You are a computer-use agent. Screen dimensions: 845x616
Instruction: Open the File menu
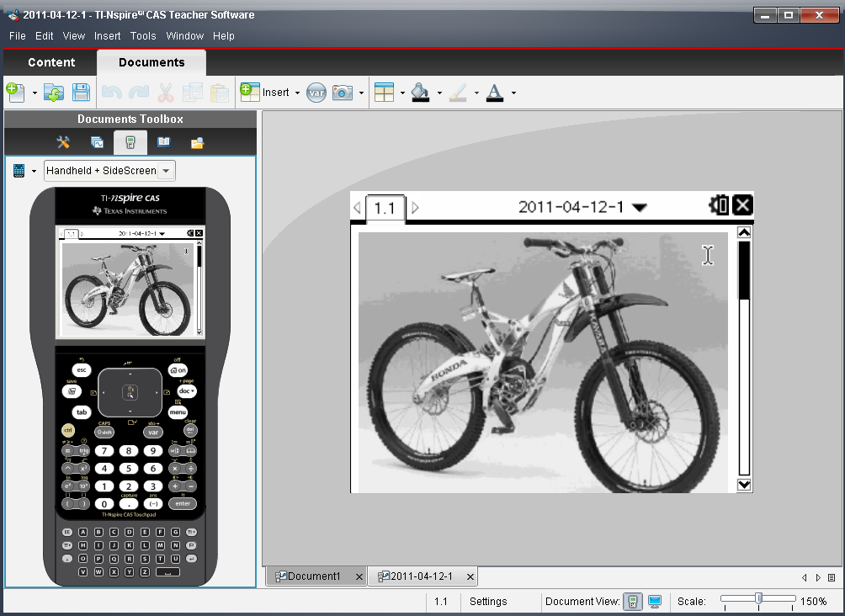click(17, 35)
